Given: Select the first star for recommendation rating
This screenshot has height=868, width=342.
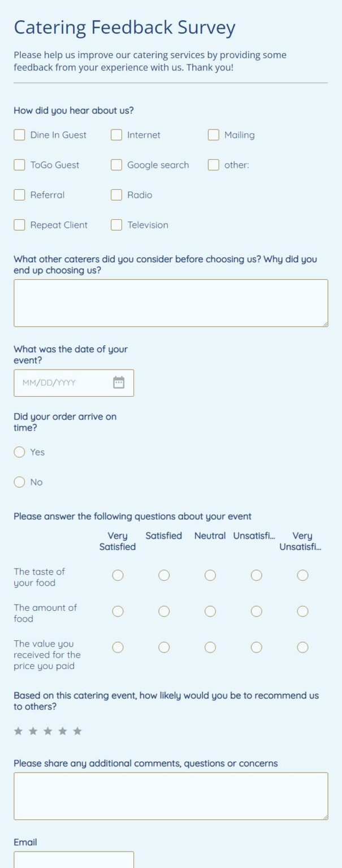Looking at the screenshot, I should (19, 731).
